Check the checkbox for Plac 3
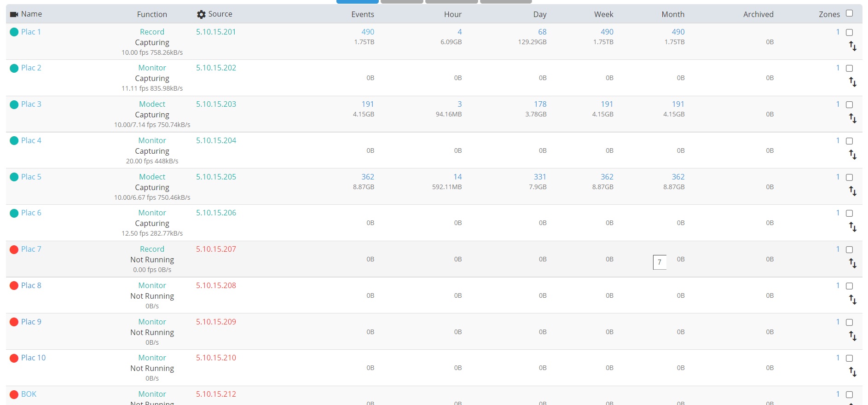Screen dimensions: 868x405 850,105
